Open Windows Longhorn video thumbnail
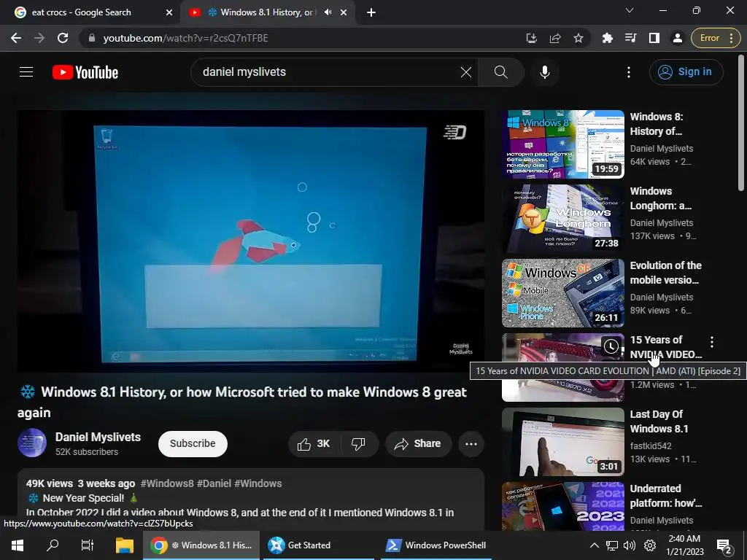Screen dimensions: 747x560 [x=563, y=219]
